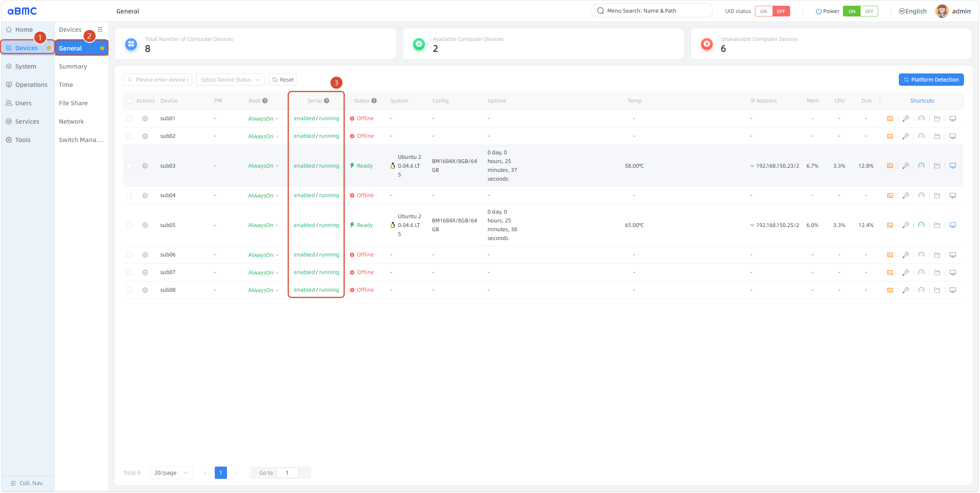Screen dimensions: 980x493
Task: Open the blue desktop monitor icon for sub03
Action: pyautogui.click(x=953, y=166)
